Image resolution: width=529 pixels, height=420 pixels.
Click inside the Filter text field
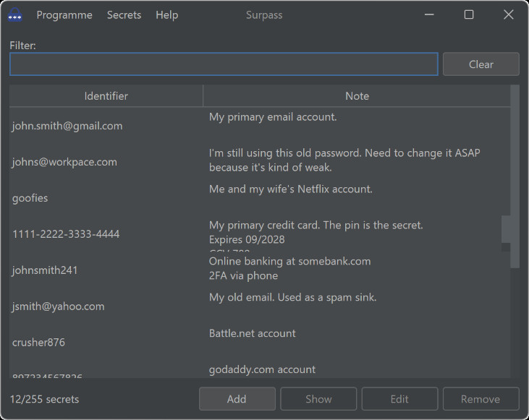224,64
